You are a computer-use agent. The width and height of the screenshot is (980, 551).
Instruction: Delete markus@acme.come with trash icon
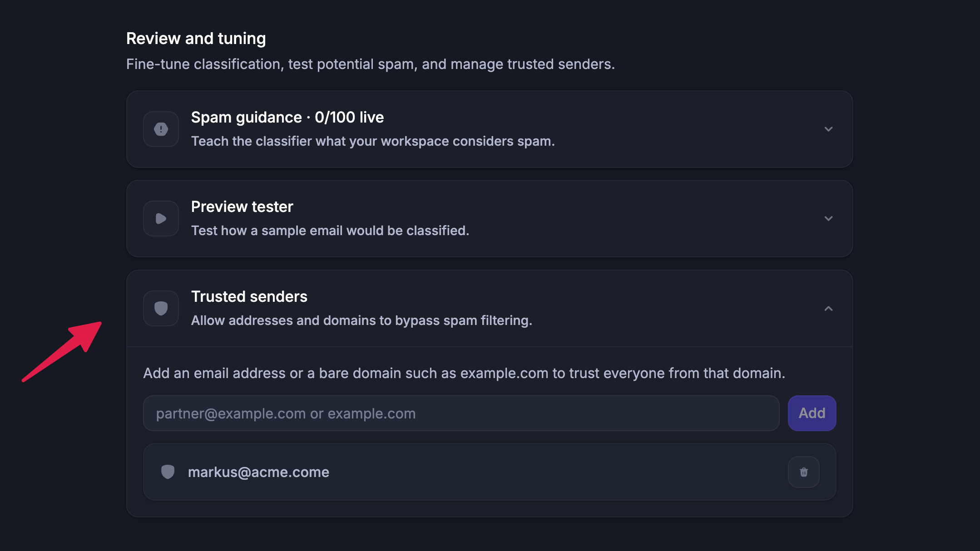[x=804, y=472]
